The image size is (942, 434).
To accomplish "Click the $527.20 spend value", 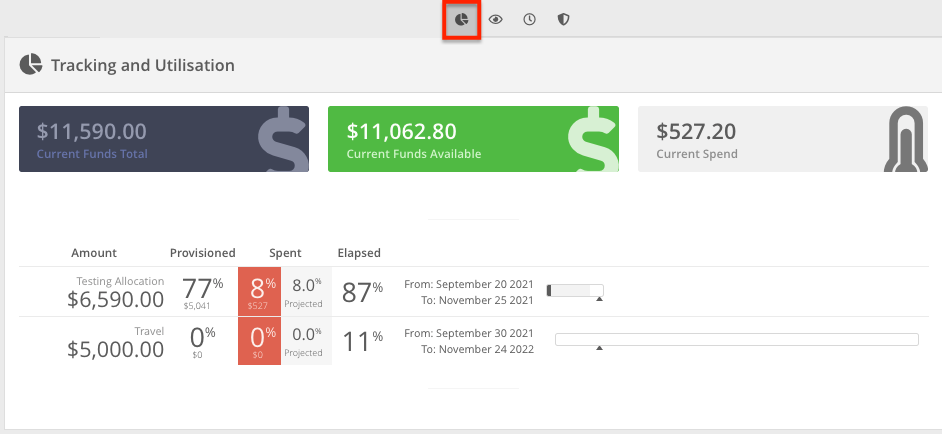I will 696,131.
